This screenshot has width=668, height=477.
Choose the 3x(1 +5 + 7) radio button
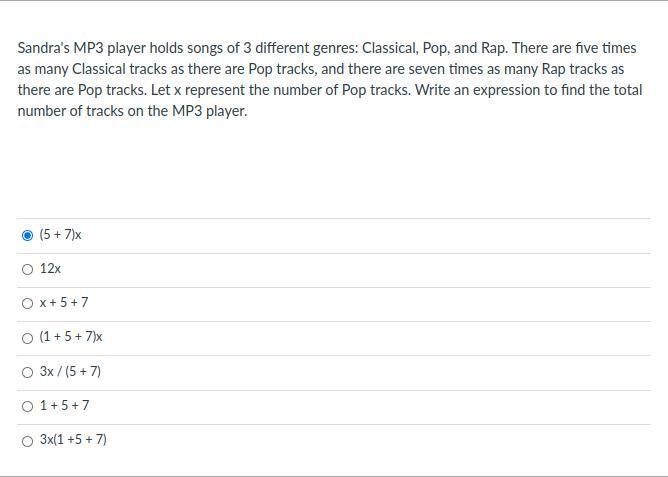[27, 440]
